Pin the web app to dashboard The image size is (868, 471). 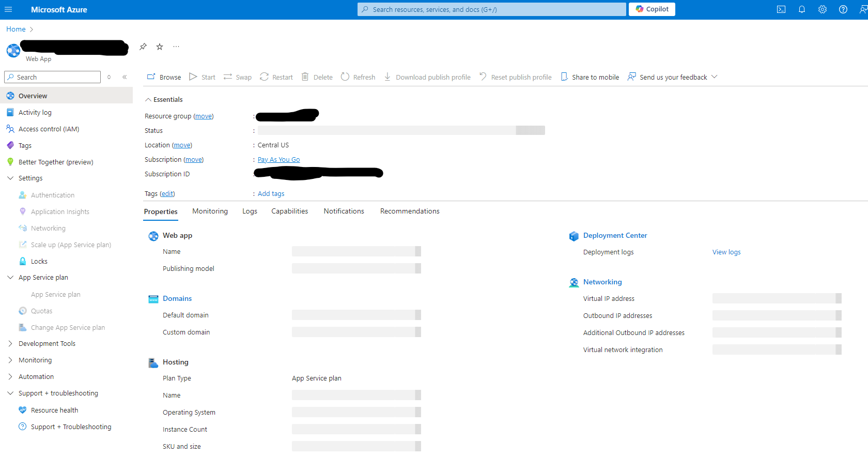(x=143, y=47)
